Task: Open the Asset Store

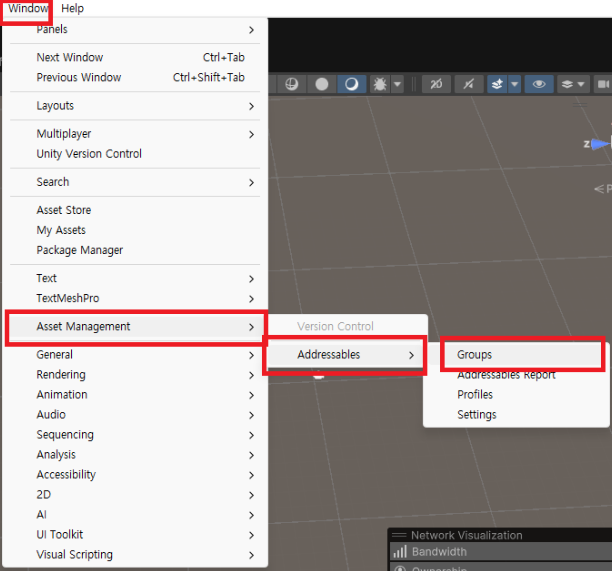Action: point(135,210)
